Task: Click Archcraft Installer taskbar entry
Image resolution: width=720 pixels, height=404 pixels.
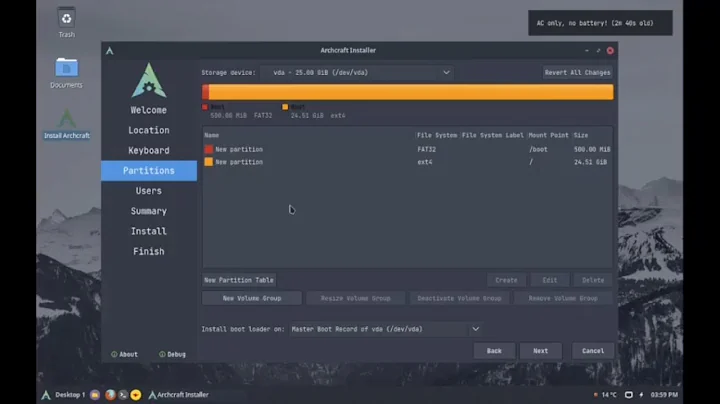Action: tap(179, 395)
